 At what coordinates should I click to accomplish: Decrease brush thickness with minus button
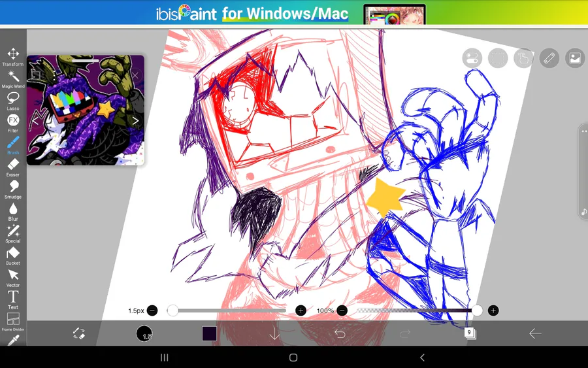coord(152,310)
